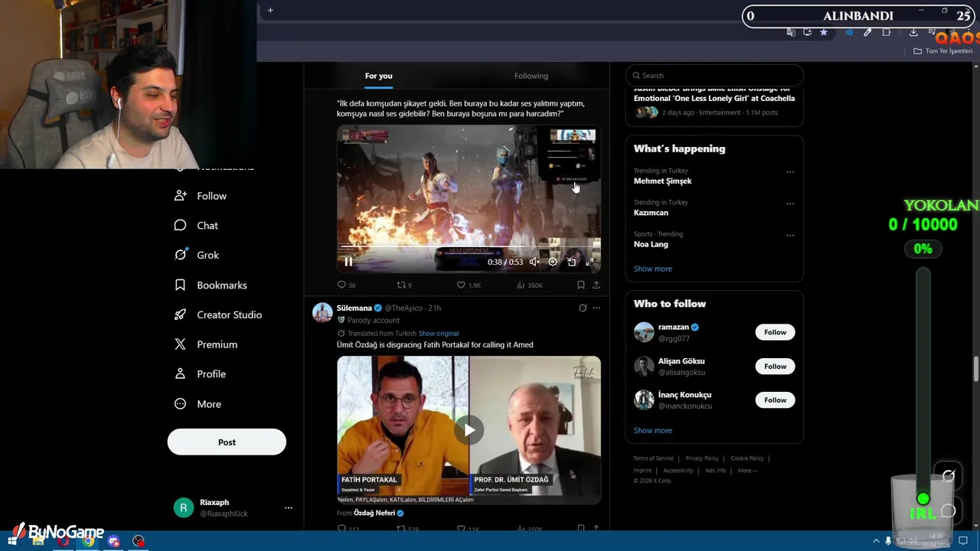Screen dimensions: 980x551
Task: Open Creator Studio in the sidebar
Action: (218, 315)
